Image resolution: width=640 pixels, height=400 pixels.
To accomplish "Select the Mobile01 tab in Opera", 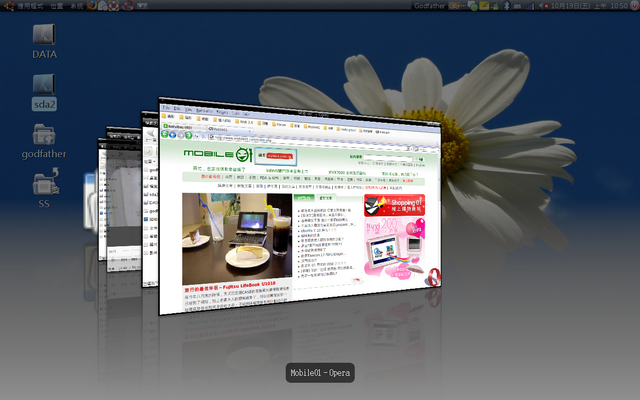I will pos(229,129).
